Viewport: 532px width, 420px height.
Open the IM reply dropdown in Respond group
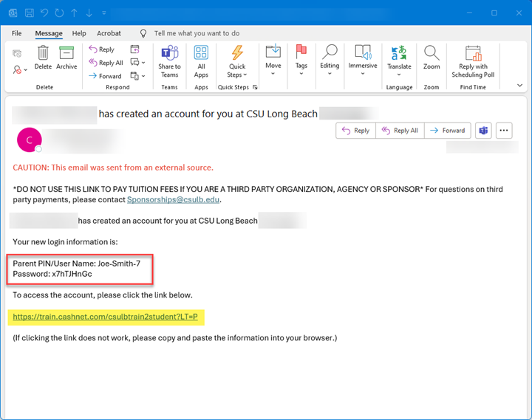[138, 63]
